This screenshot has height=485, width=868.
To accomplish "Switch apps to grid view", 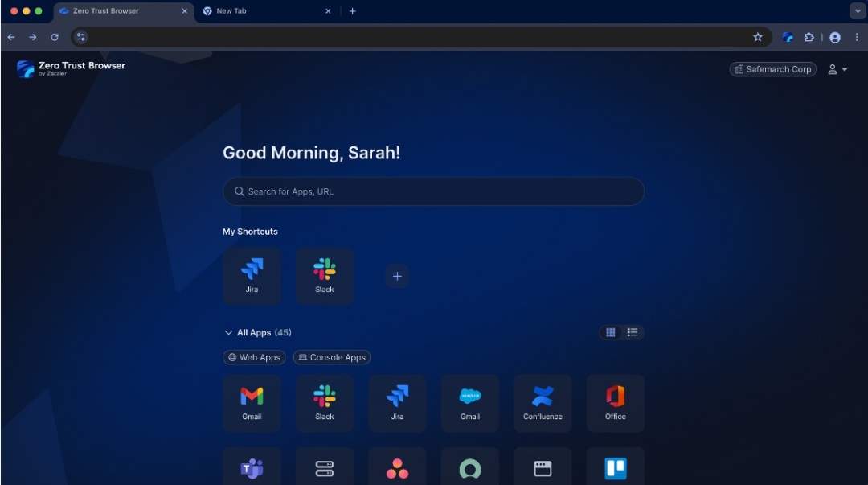I will (611, 332).
